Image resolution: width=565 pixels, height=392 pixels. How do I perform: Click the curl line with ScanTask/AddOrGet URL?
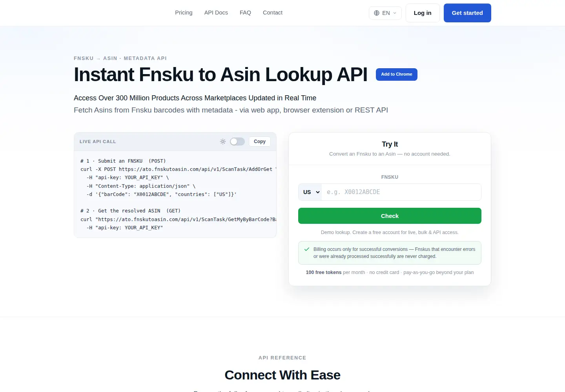[x=179, y=169]
